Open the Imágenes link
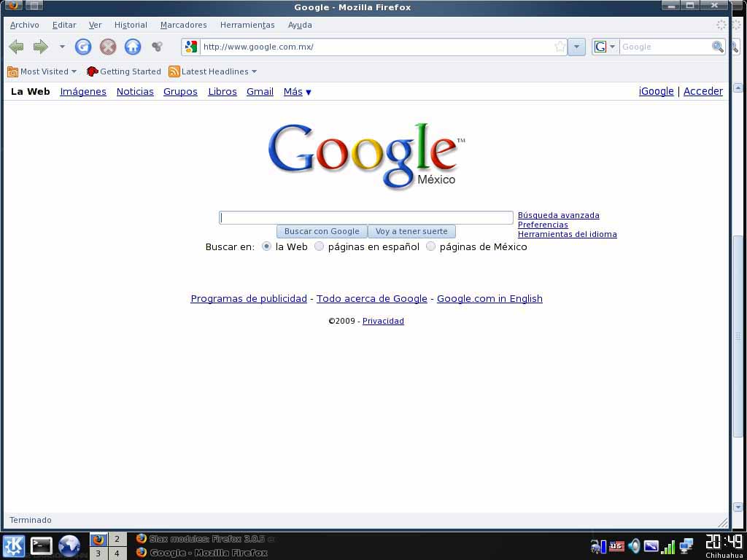747x560 pixels. tap(83, 91)
